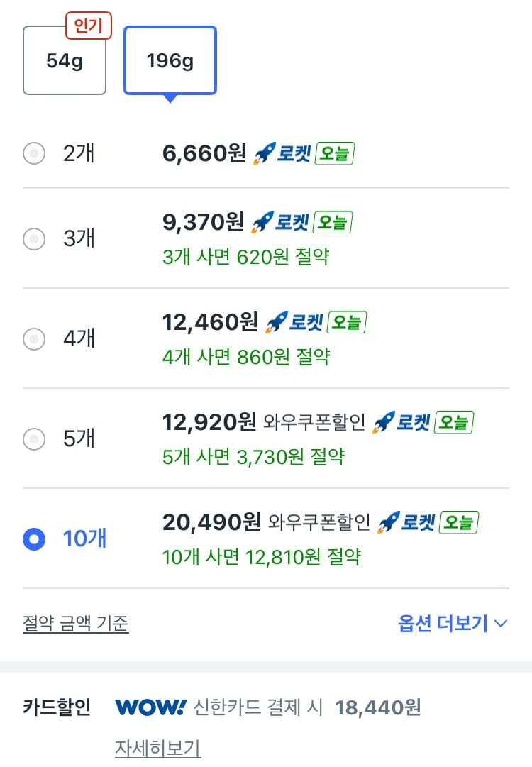Select the 5개 quantity radio button

[33, 438]
